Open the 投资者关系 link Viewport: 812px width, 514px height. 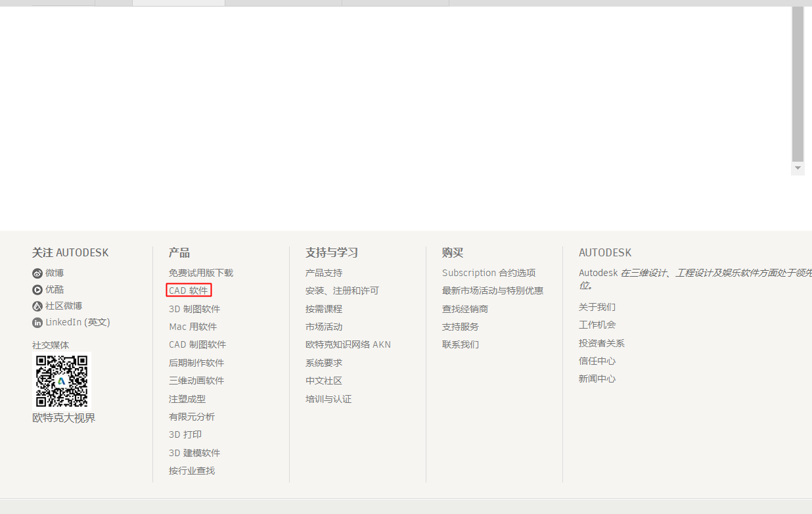[x=602, y=343]
